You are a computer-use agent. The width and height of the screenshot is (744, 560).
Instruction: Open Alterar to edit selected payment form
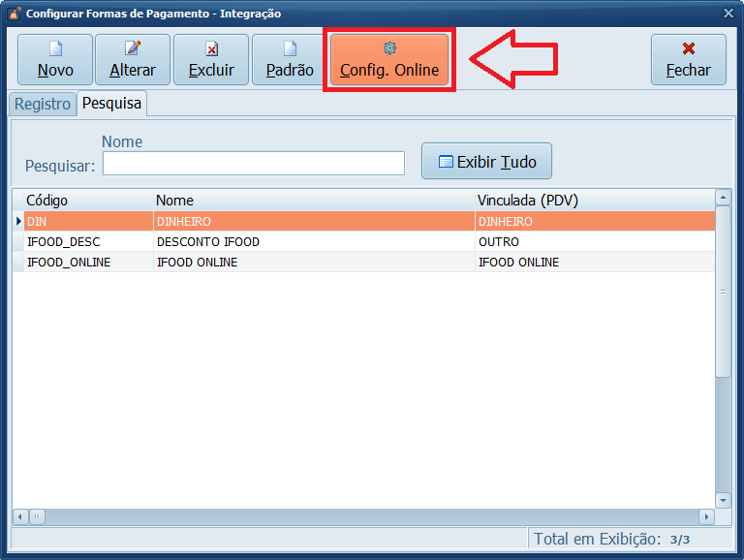pyautogui.click(x=133, y=60)
